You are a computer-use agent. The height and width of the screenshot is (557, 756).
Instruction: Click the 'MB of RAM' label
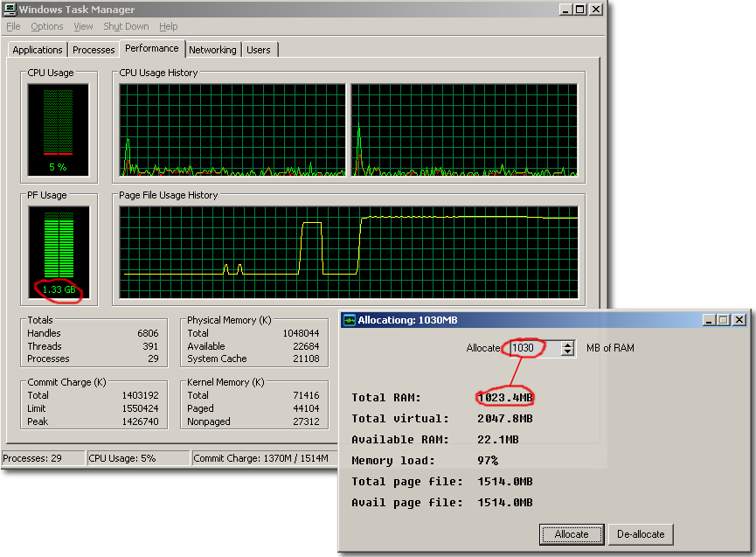point(610,348)
